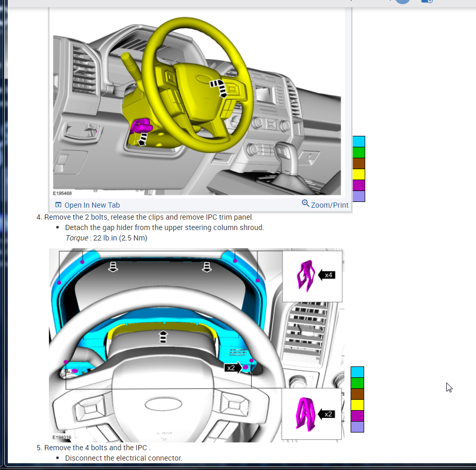This screenshot has width=476, height=470.
Task: Select yellow swatch in legend beside steering wheel illustration
Action: click(x=358, y=174)
